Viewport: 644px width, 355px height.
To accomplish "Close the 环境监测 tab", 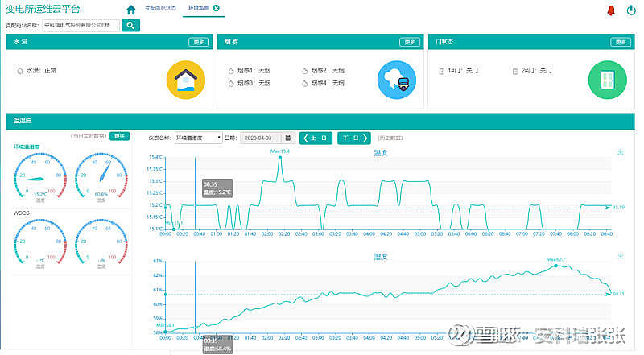I will (x=216, y=8).
